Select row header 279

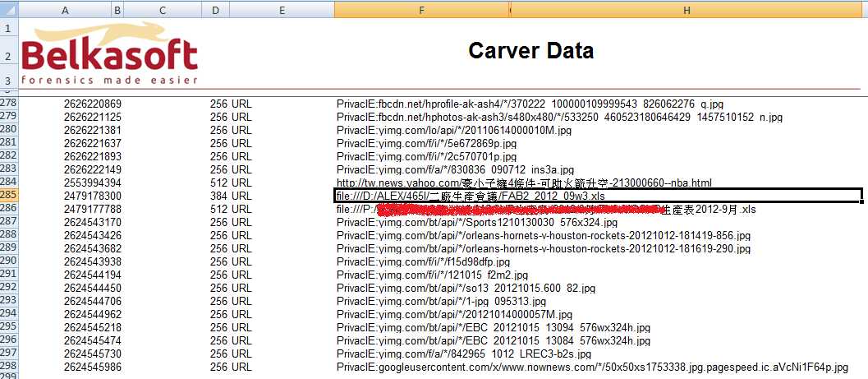(9, 117)
